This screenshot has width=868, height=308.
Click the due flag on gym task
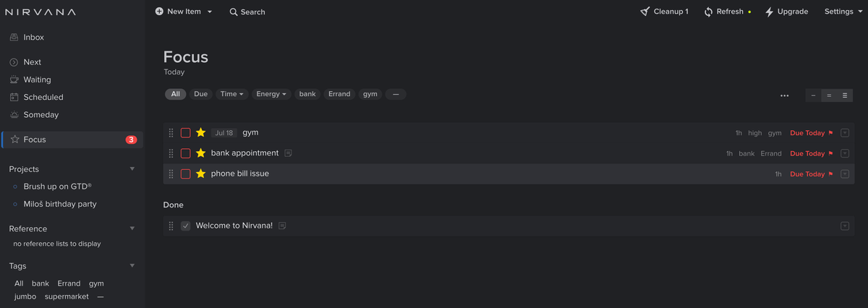[830, 133]
